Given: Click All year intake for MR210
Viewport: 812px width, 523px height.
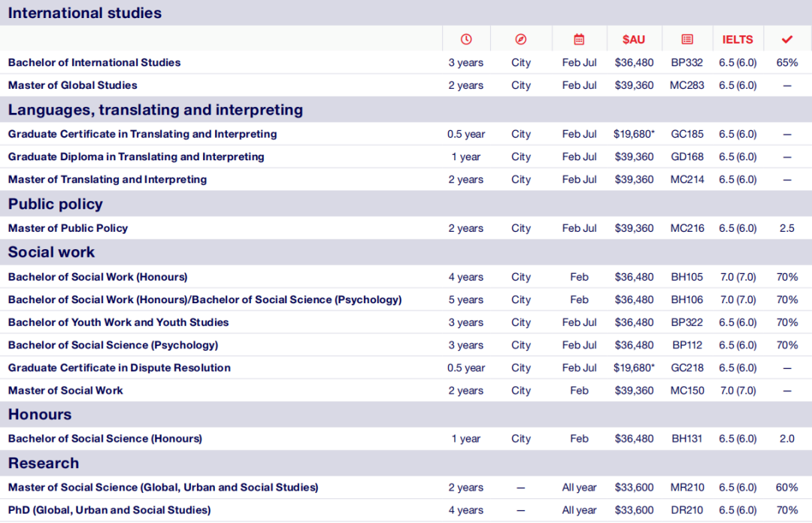Looking at the screenshot, I should (579, 488).
